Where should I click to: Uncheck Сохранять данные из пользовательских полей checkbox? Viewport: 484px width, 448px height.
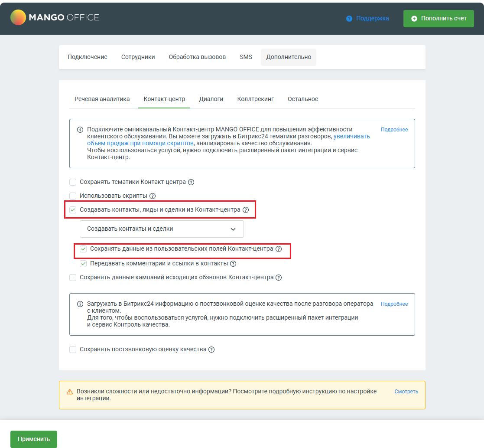tap(83, 249)
